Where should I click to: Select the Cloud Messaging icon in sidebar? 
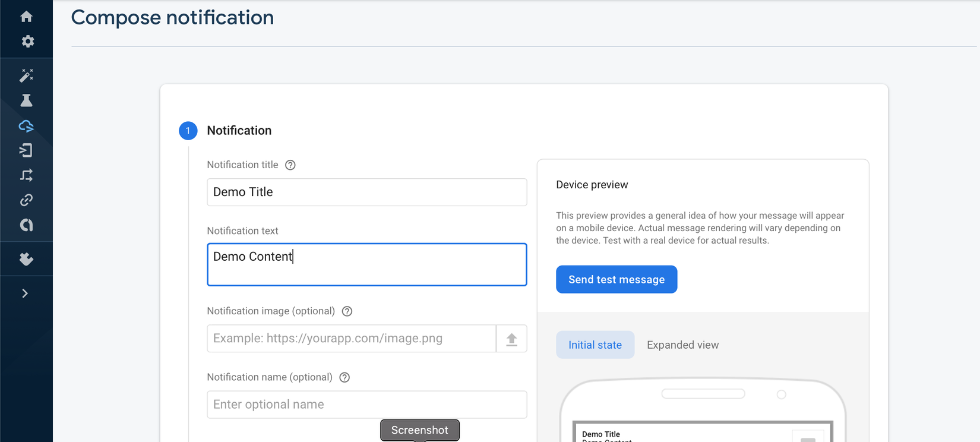pos(26,125)
